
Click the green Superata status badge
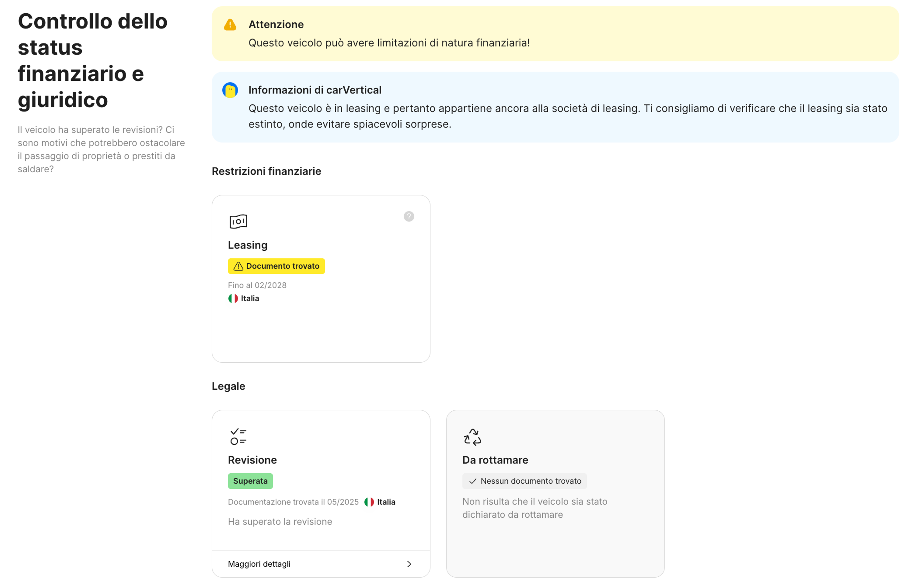click(x=250, y=481)
